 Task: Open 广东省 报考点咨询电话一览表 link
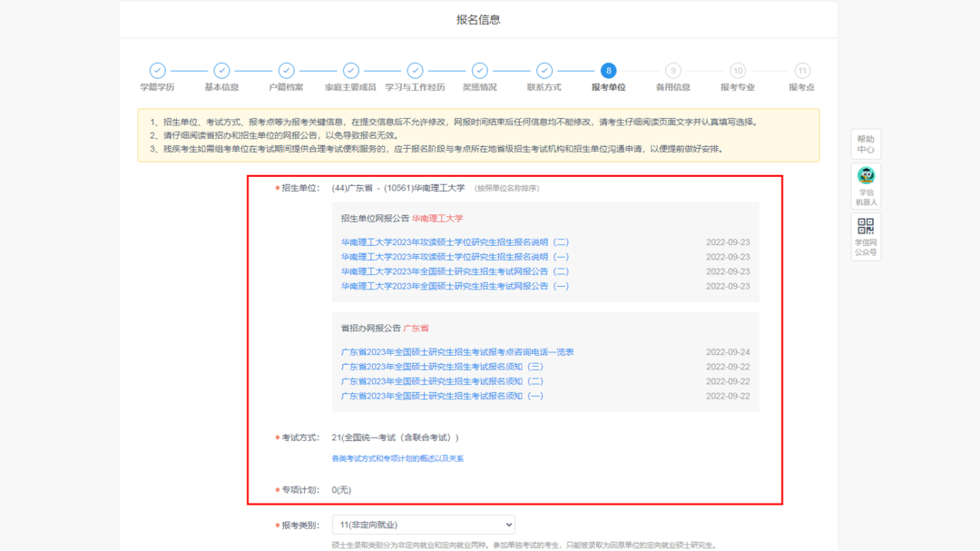point(457,352)
